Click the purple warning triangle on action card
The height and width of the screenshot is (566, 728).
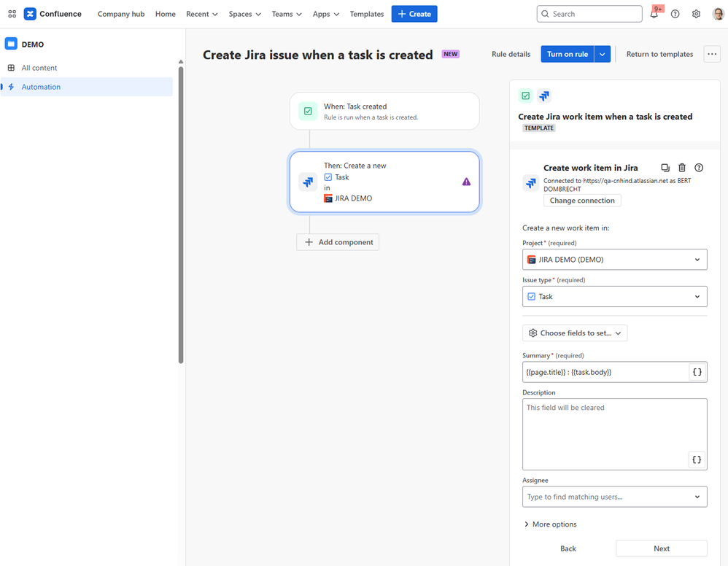(x=466, y=182)
